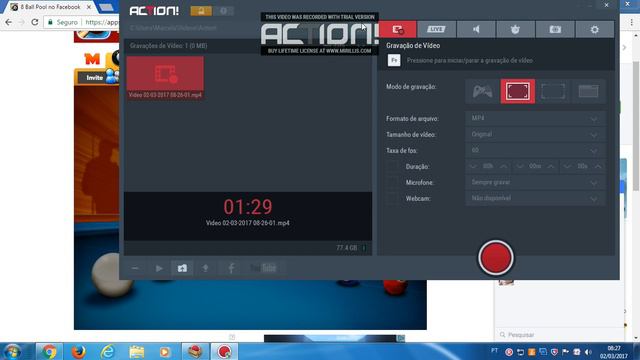Screen dimensions: 640x360
Task: Click the recordings folder path
Action: pyautogui.click(x=173, y=28)
